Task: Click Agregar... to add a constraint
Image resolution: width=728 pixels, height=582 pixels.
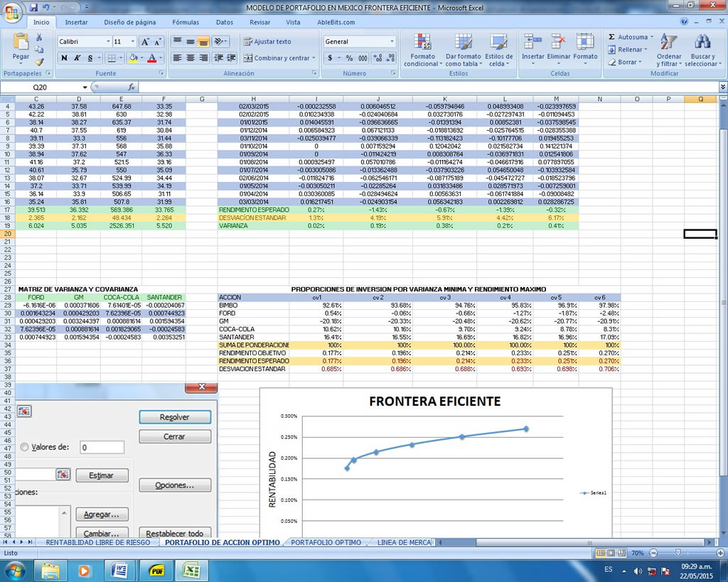Action: pyautogui.click(x=101, y=514)
